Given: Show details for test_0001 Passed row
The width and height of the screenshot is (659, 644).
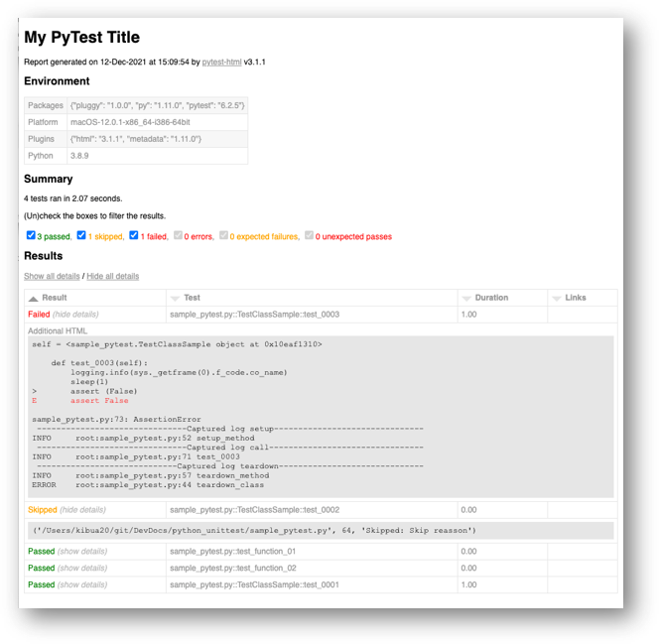Looking at the screenshot, I should 82,584.
